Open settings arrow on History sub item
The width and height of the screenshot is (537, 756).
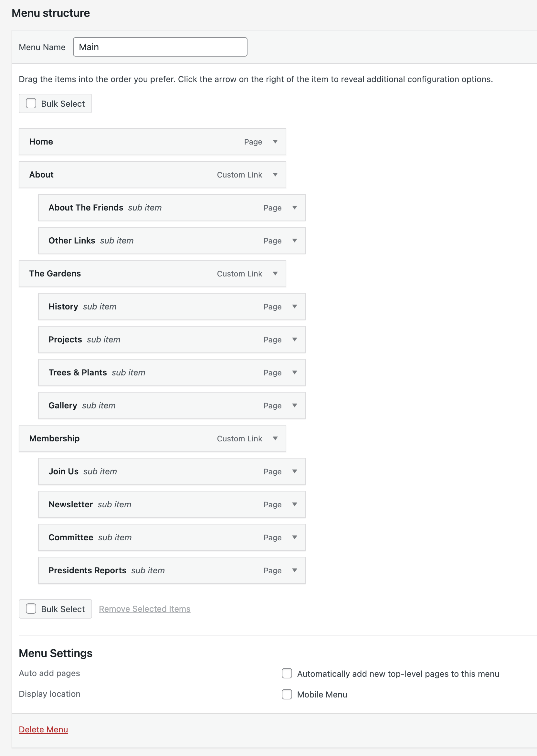(295, 307)
